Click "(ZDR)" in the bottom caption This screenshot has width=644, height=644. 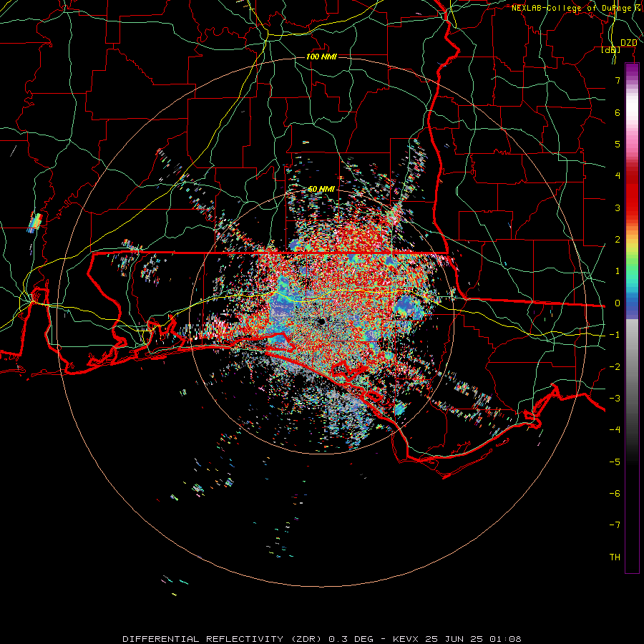coord(307,639)
